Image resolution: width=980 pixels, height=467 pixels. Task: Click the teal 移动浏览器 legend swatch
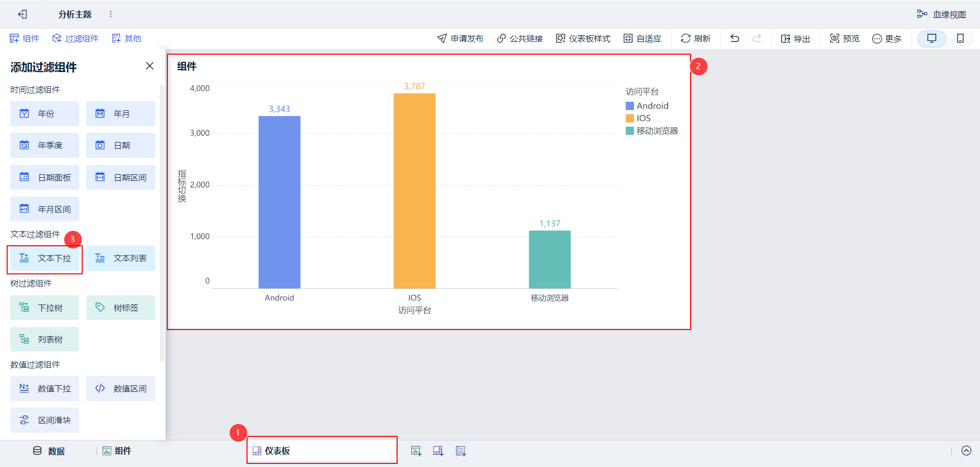click(x=630, y=131)
